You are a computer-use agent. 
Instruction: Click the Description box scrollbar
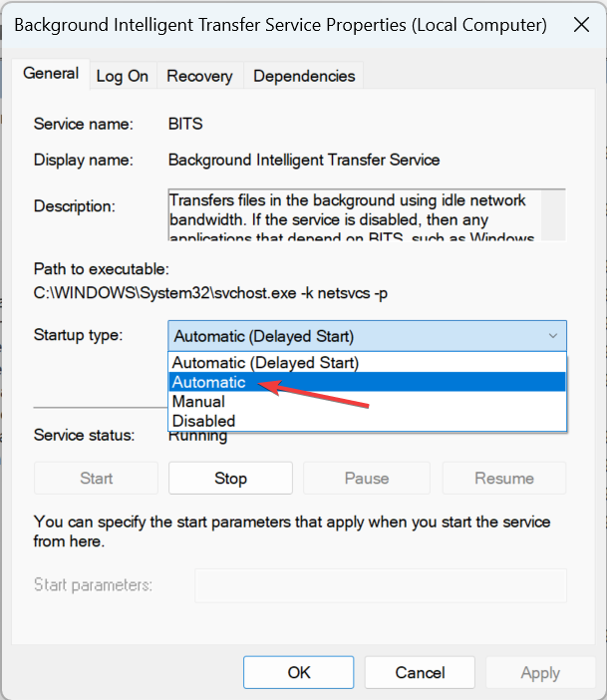point(557,214)
